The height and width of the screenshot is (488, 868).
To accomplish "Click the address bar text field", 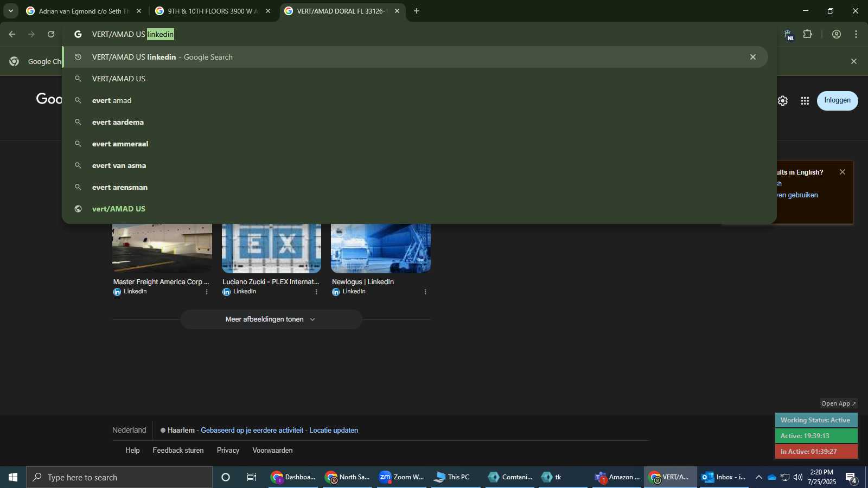I will point(418,34).
